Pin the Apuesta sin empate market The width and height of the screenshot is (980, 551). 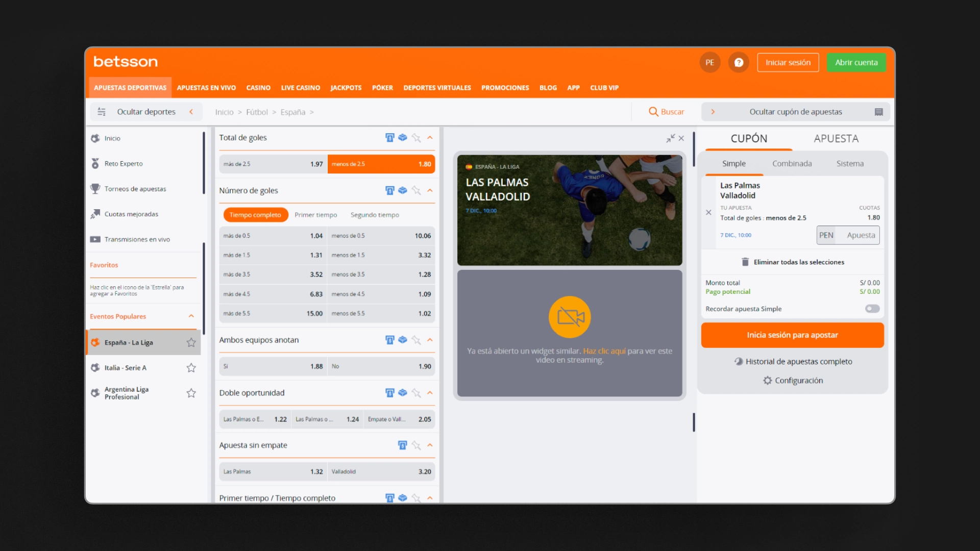click(x=416, y=445)
